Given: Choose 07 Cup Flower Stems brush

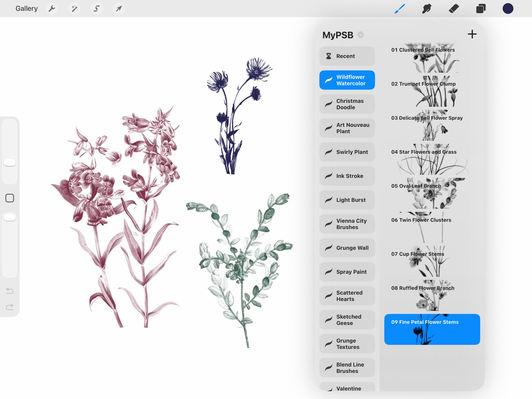Looking at the screenshot, I should [x=432, y=262].
